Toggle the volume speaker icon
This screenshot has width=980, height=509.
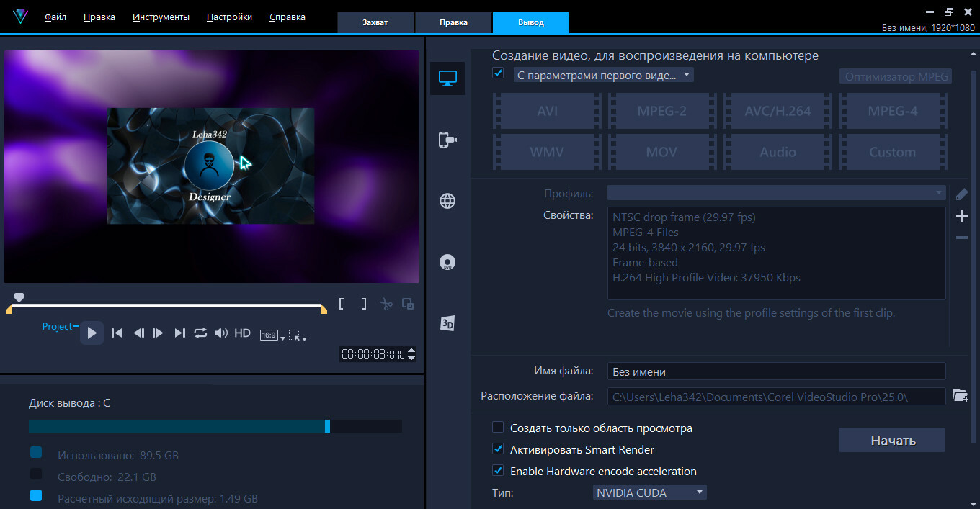[221, 333]
